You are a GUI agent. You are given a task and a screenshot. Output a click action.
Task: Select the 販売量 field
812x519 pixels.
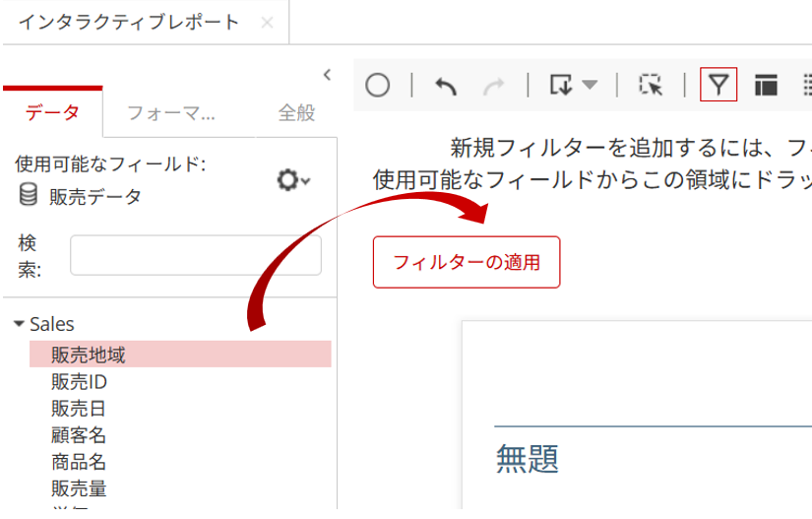click(x=79, y=488)
